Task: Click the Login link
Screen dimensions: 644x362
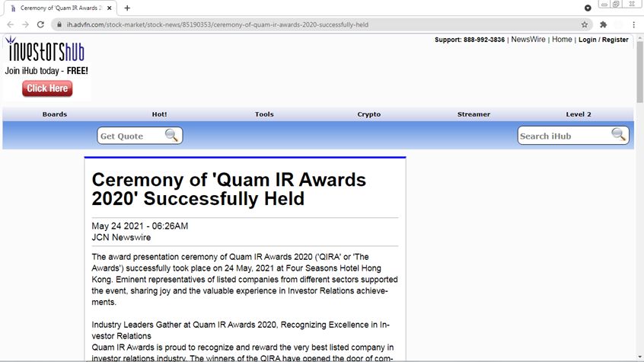Action: click(x=588, y=40)
